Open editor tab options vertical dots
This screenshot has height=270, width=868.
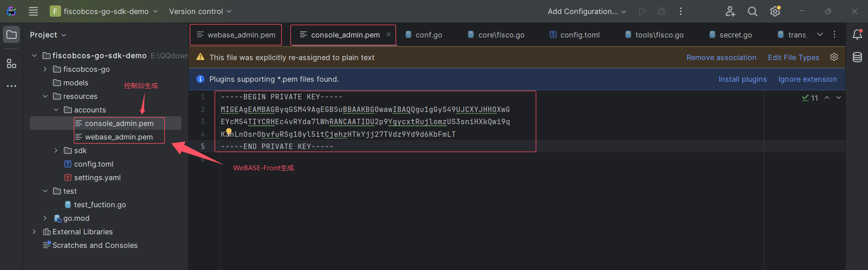(x=835, y=34)
